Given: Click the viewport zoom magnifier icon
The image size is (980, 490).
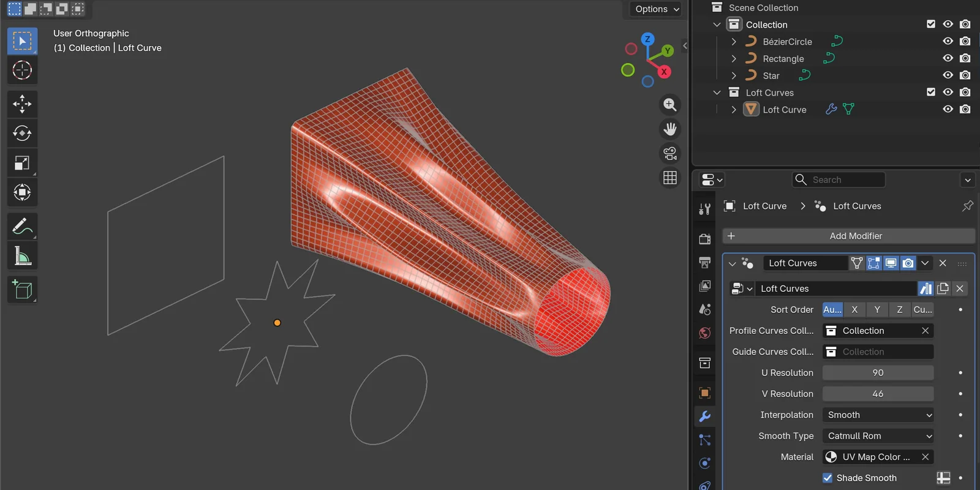Looking at the screenshot, I should click(x=670, y=105).
